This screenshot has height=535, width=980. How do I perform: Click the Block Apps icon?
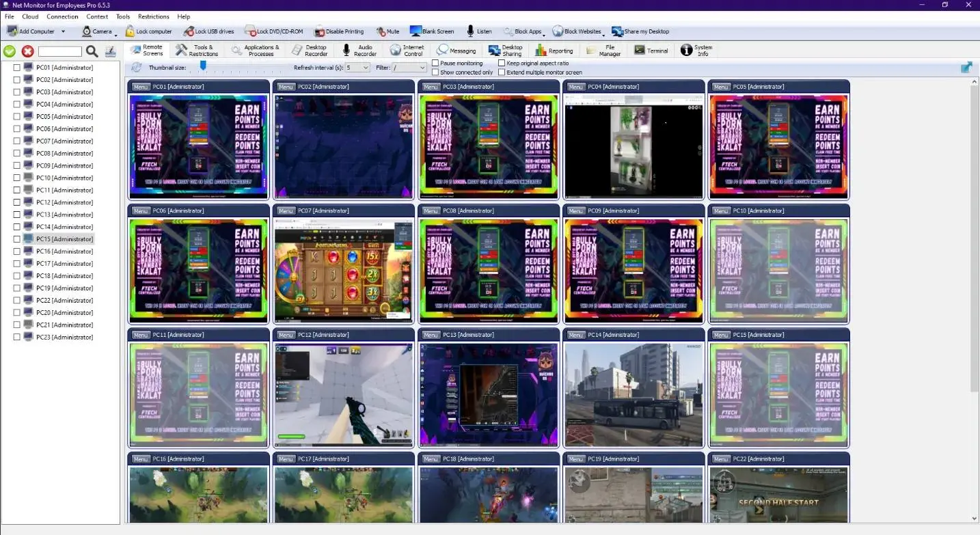point(508,31)
